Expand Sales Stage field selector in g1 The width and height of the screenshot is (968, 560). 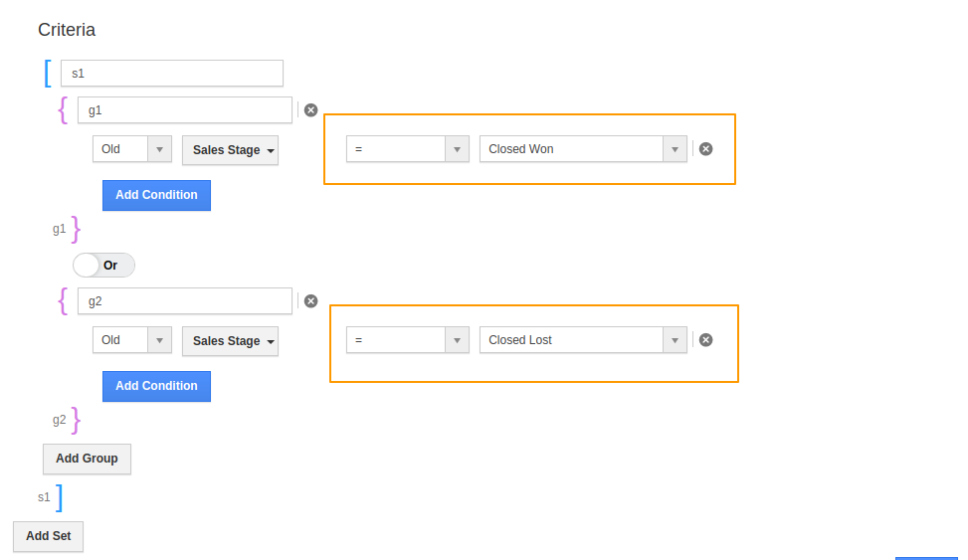pos(230,150)
